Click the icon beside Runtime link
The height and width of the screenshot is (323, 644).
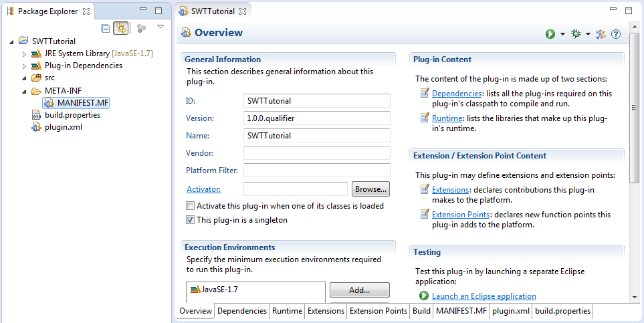pos(425,118)
